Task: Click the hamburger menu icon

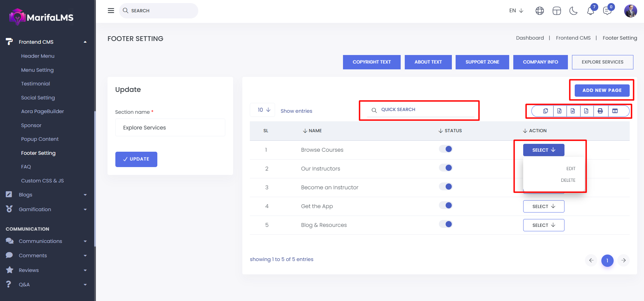Action: pyautogui.click(x=111, y=11)
